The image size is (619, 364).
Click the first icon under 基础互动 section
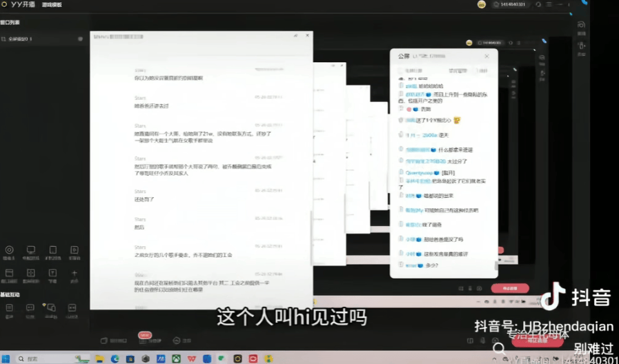[x=9, y=307]
